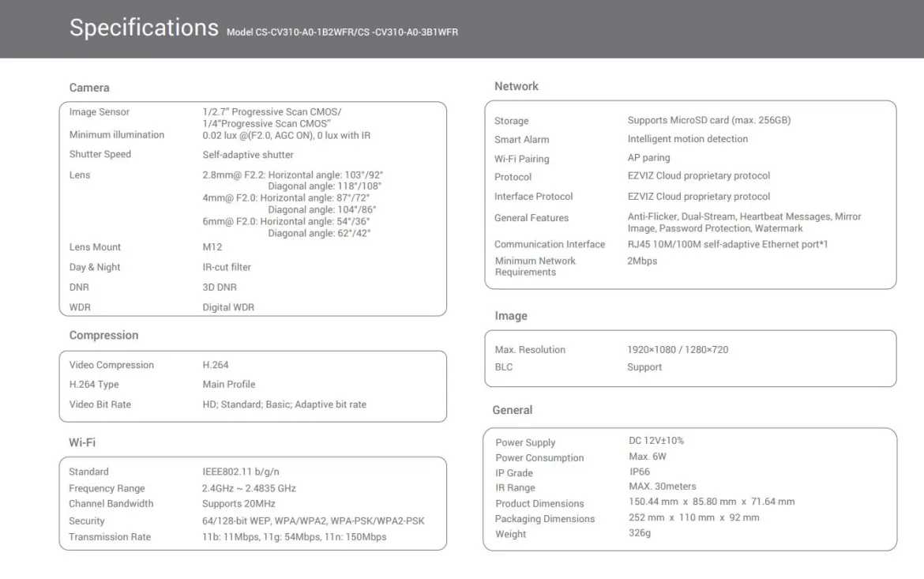Click the Power Supply DC 12V value
Viewport: 924px width, 579px height.
pyautogui.click(x=655, y=441)
